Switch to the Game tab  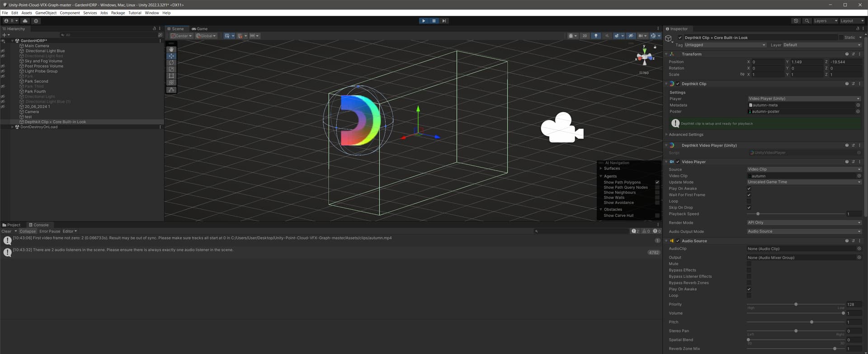pyautogui.click(x=199, y=28)
